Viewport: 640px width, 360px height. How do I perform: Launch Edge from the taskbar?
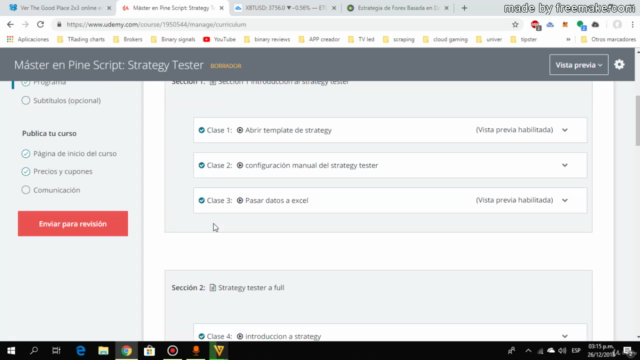(80, 351)
